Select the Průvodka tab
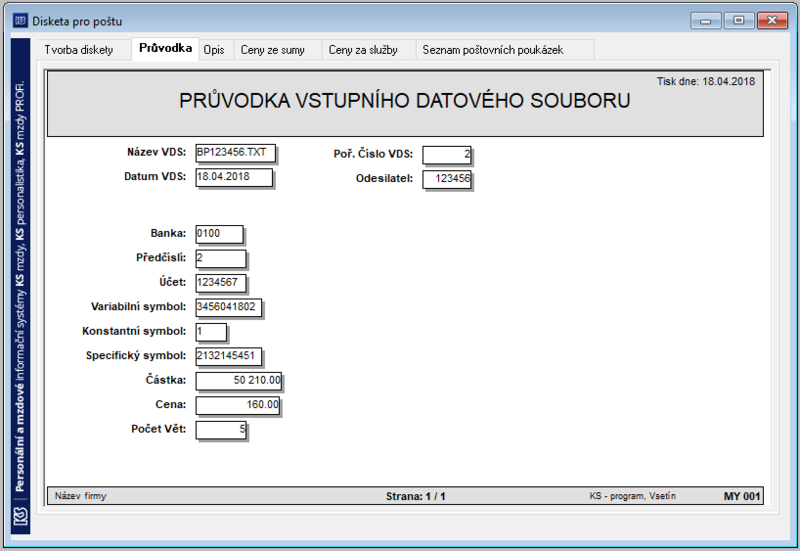This screenshot has height=551, width=800. point(165,48)
